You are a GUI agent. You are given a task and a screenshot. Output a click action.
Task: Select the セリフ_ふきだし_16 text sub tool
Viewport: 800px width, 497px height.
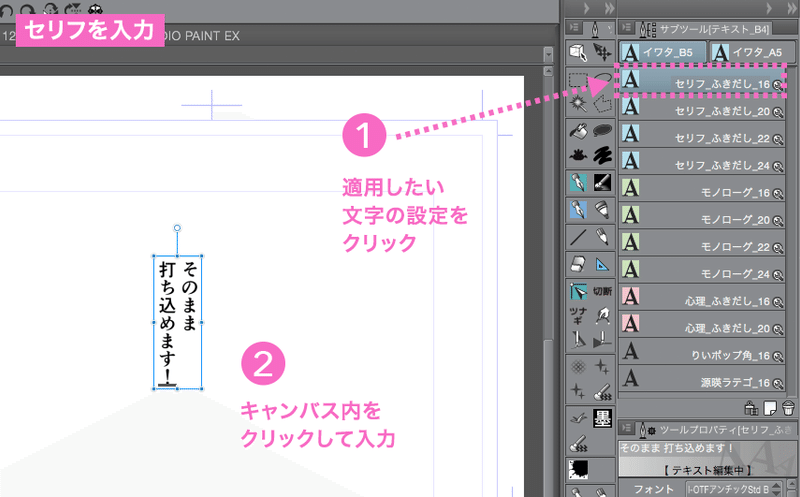click(702, 81)
